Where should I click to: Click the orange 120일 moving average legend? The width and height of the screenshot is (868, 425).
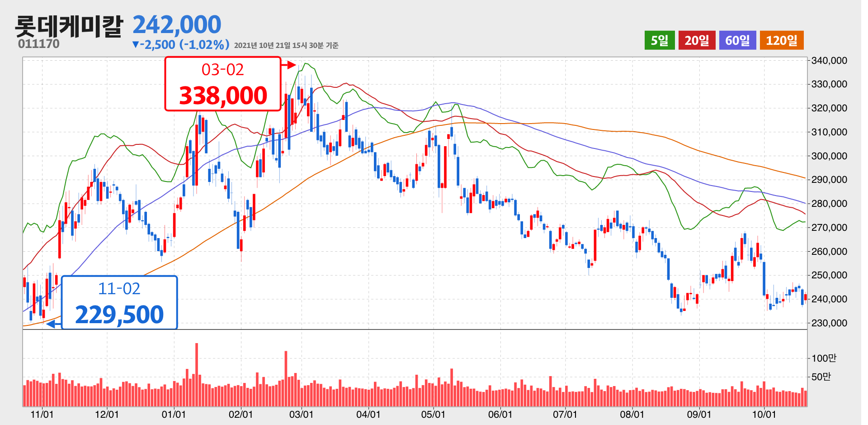[x=782, y=40]
